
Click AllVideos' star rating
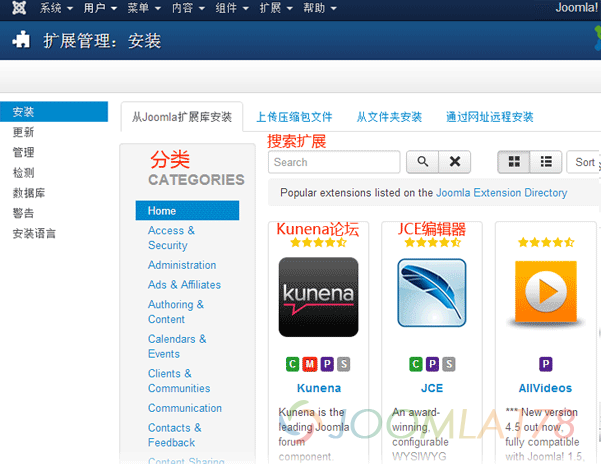546,242
